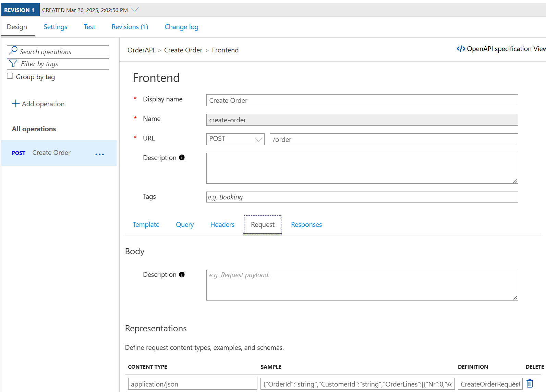Click the info icon beside Frontend Description

tap(182, 157)
